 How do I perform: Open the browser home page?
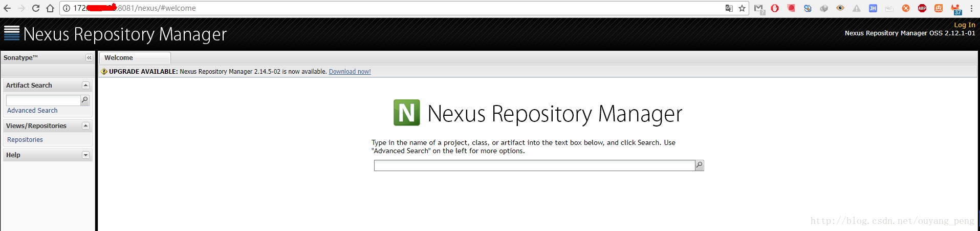click(x=50, y=8)
